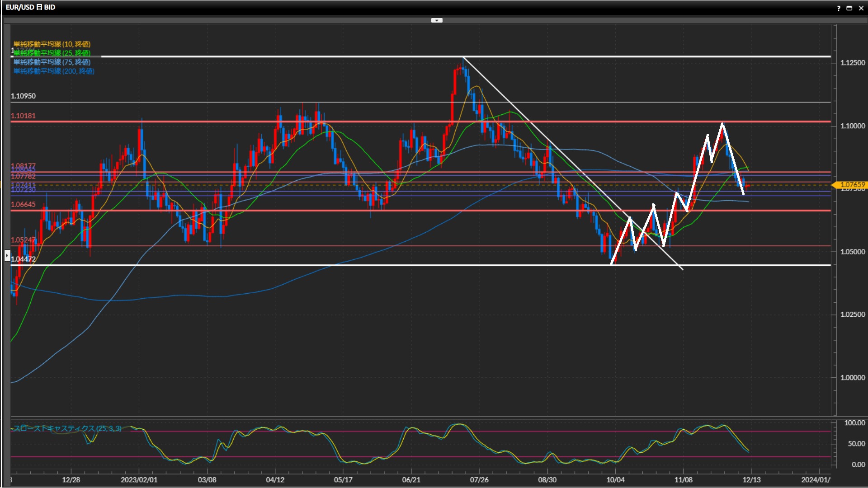The height and width of the screenshot is (488, 868).
Task: Select the 75-period moving average label
Action: pos(52,62)
